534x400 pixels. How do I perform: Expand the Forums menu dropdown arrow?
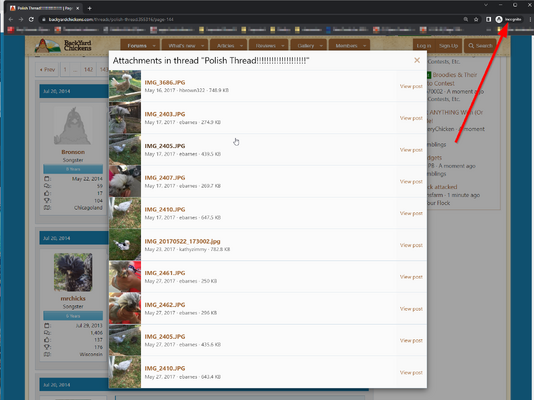point(154,46)
